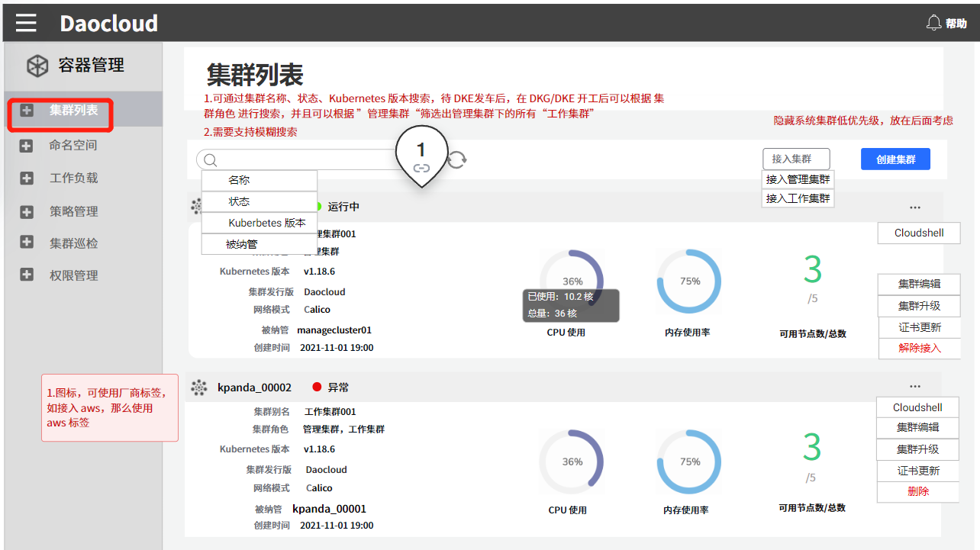Choose 名称 search filter option
Image resolution: width=980 pixels, height=550 pixels.
tap(260, 181)
